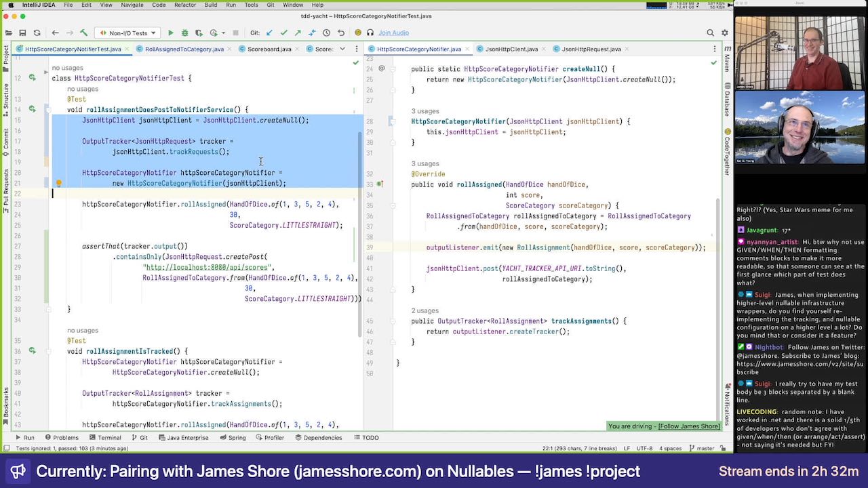Open the Problems tool window button
This screenshot has width=868, height=488.
(61, 438)
